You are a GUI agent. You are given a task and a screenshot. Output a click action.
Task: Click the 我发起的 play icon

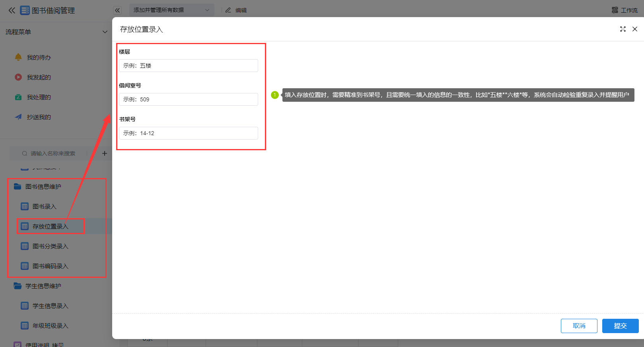coord(18,77)
